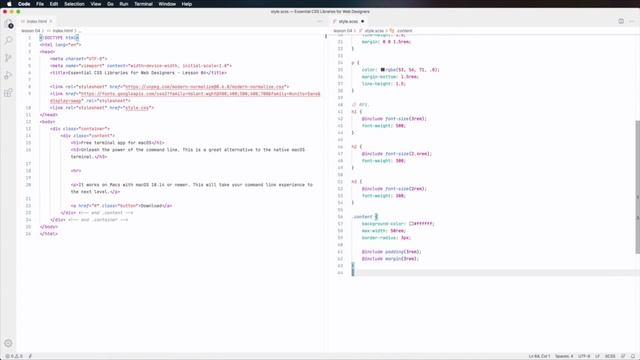The width and height of the screenshot is (640, 360).
Task: Click on the .content selector at line 56
Action: [362, 217]
